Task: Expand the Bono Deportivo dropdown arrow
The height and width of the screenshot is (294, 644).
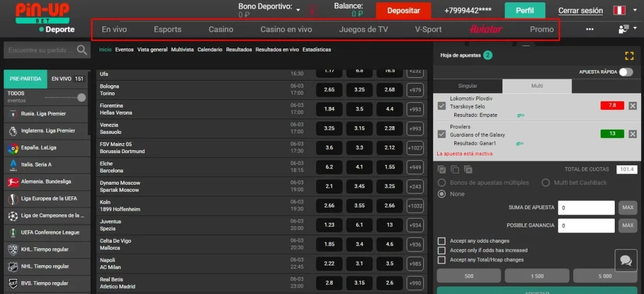Action: [x=298, y=10]
